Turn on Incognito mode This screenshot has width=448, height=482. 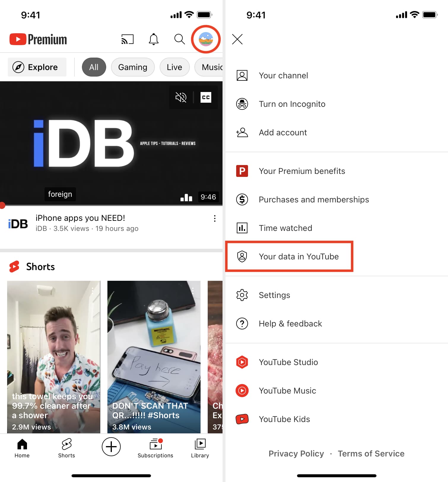coord(337,104)
